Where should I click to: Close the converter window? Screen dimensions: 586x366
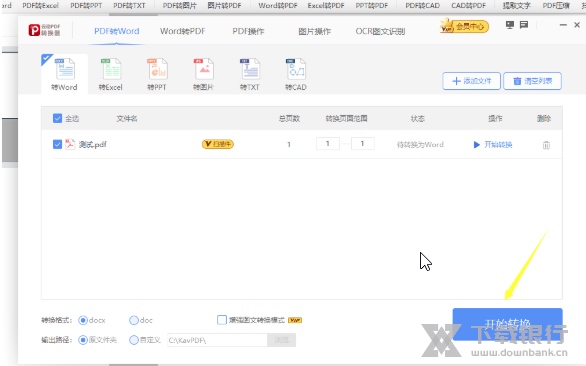[577, 25]
